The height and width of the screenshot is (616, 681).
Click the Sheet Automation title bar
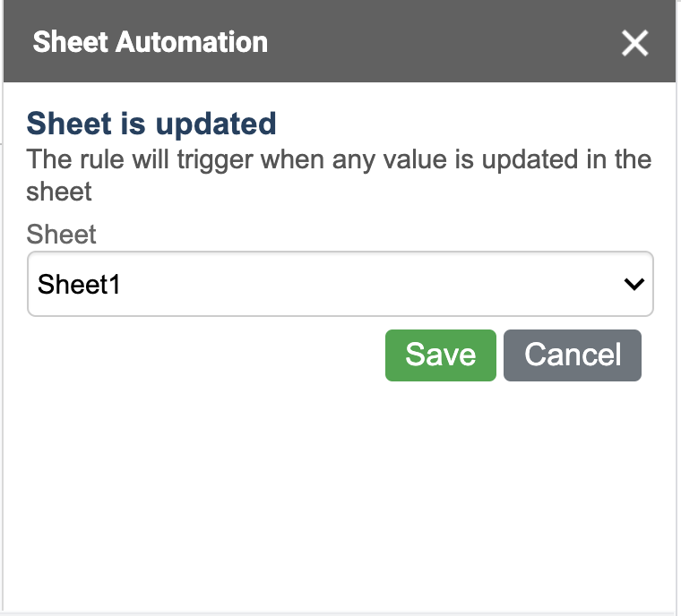pos(340,41)
